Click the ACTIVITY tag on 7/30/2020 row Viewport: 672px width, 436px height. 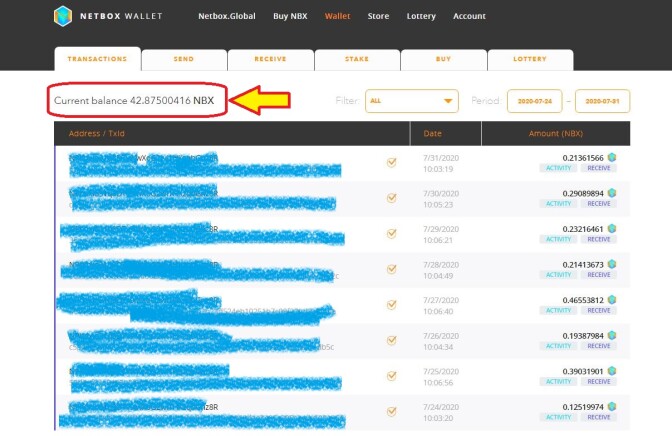(x=558, y=204)
